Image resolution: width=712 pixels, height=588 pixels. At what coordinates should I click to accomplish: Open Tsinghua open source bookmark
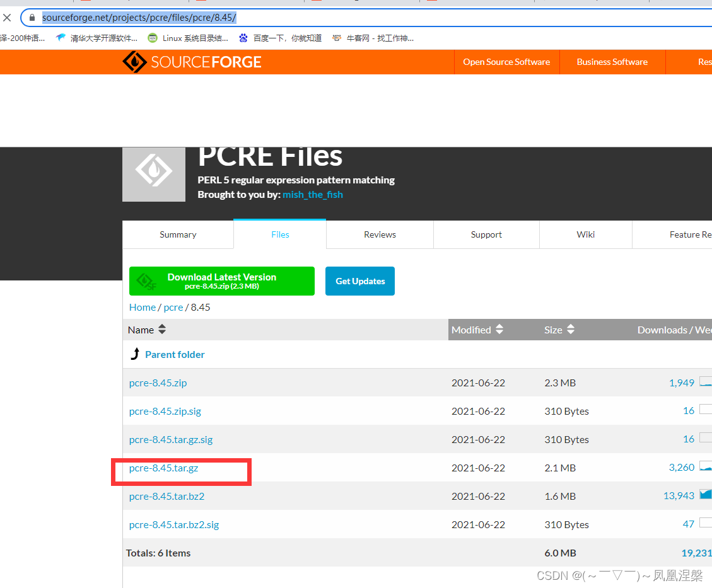click(x=96, y=38)
